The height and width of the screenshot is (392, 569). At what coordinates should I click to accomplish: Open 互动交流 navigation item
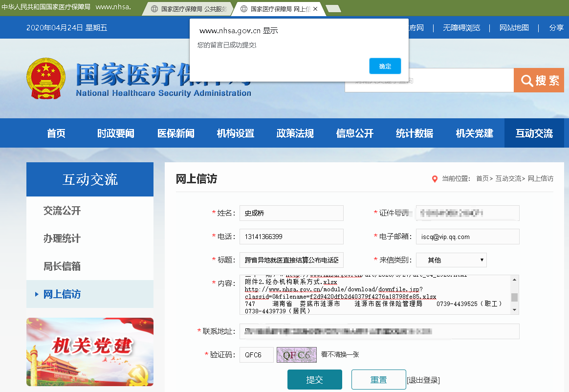point(534,133)
